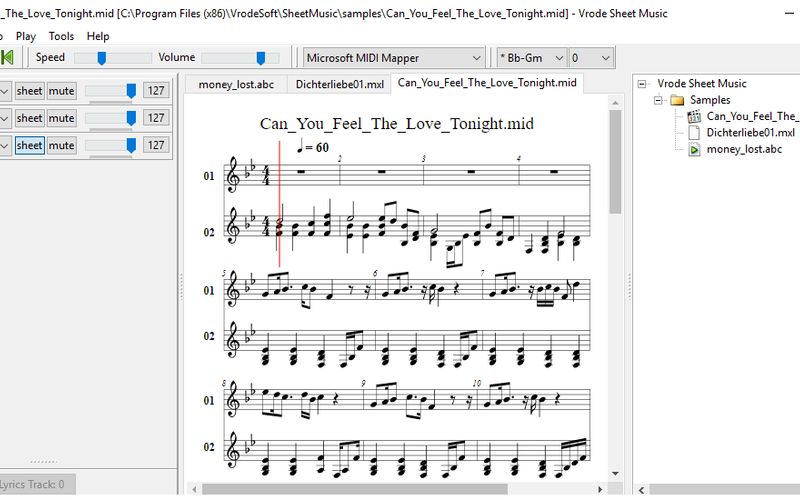Viewport: 800px width, 500px height.
Task: Click the score's scroll up arrow
Action: click(615, 103)
